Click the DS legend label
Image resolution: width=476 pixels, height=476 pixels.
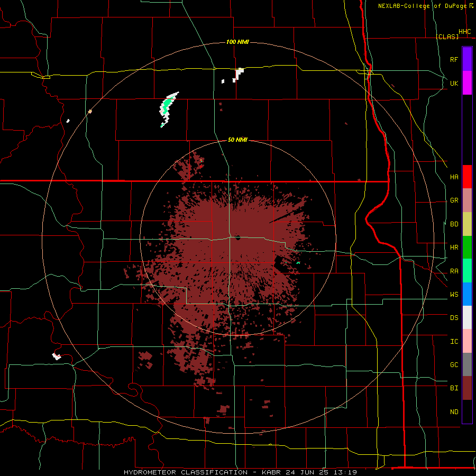pyautogui.click(x=454, y=318)
